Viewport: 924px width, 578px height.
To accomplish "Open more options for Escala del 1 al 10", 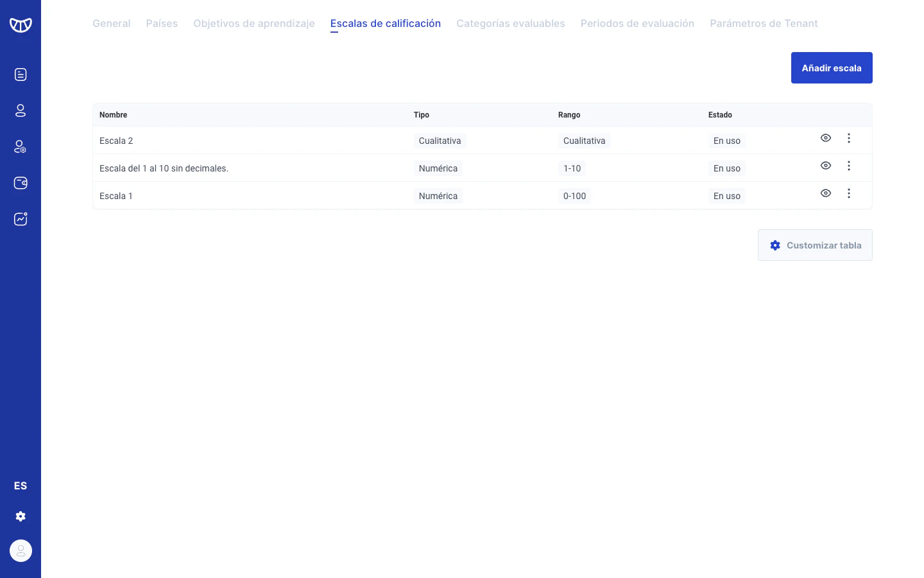I will click(x=849, y=166).
